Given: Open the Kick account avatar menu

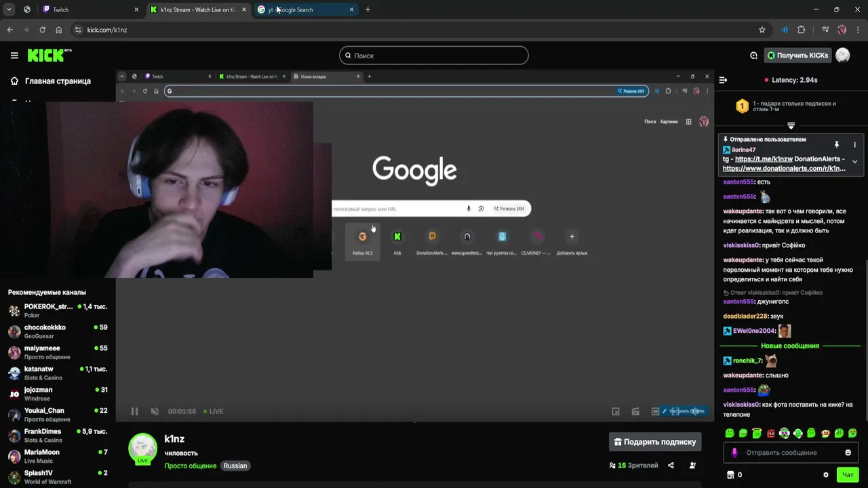Looking at the screenshot, I should [842, 56].
